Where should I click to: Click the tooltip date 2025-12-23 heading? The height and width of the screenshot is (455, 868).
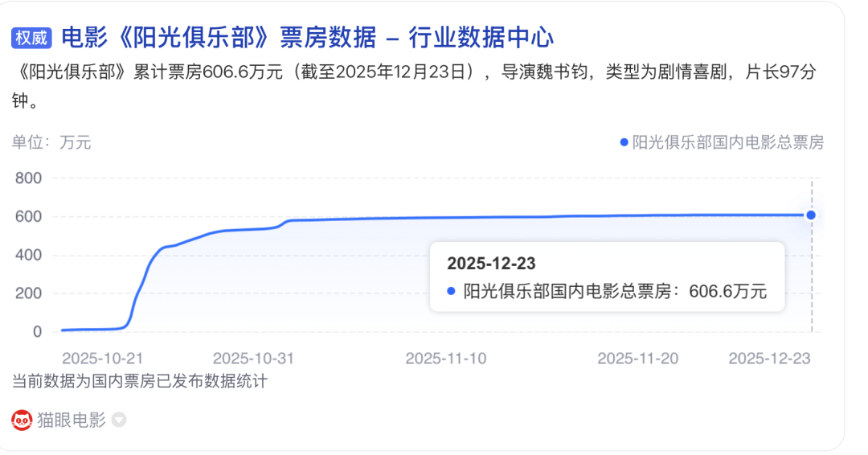coord(492,264)
